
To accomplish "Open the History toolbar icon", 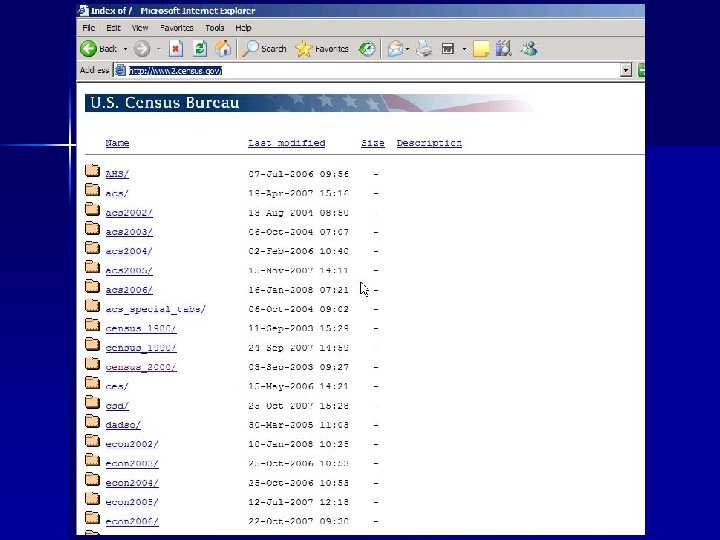I will (366, 49).
